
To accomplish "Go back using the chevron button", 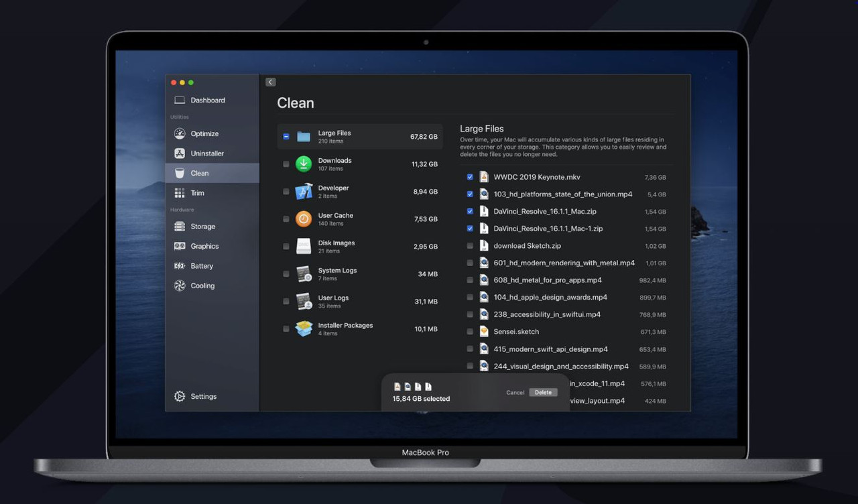I will 271,82.
